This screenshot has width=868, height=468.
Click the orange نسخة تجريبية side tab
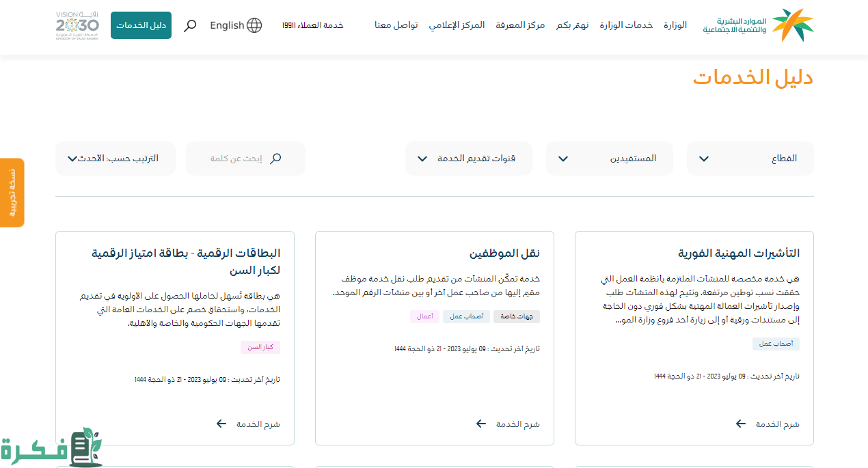pos(12,192)
